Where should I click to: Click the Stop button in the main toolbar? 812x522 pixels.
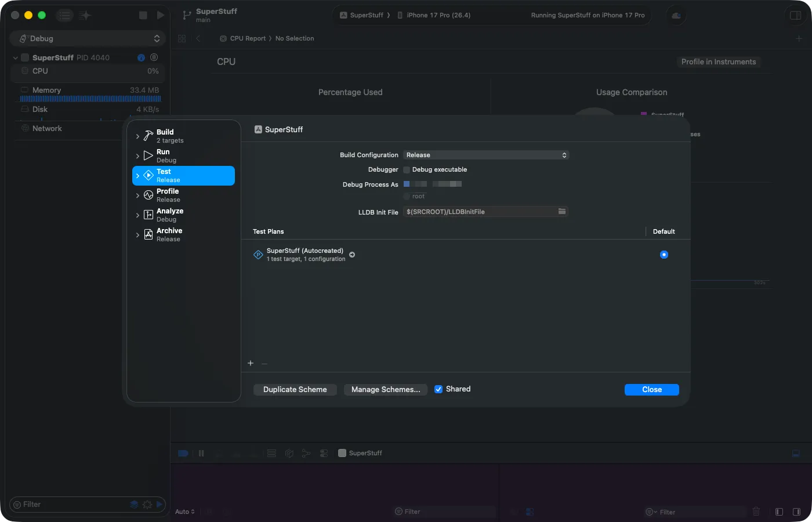[142, 15]
